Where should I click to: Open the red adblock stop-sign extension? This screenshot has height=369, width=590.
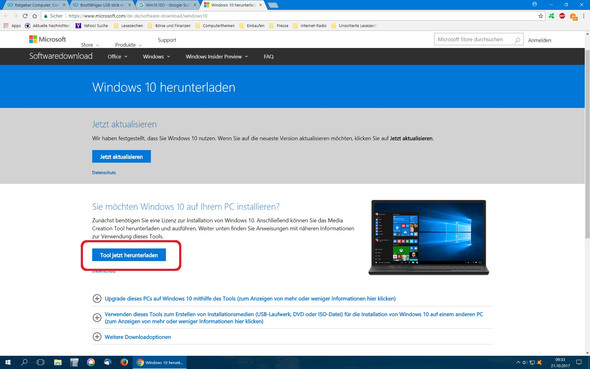(x=562, y=16)
